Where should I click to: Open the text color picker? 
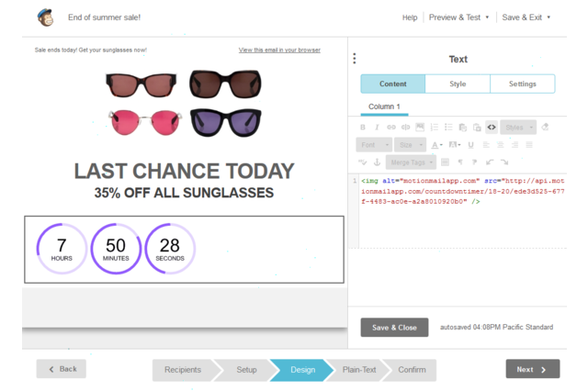436,145
